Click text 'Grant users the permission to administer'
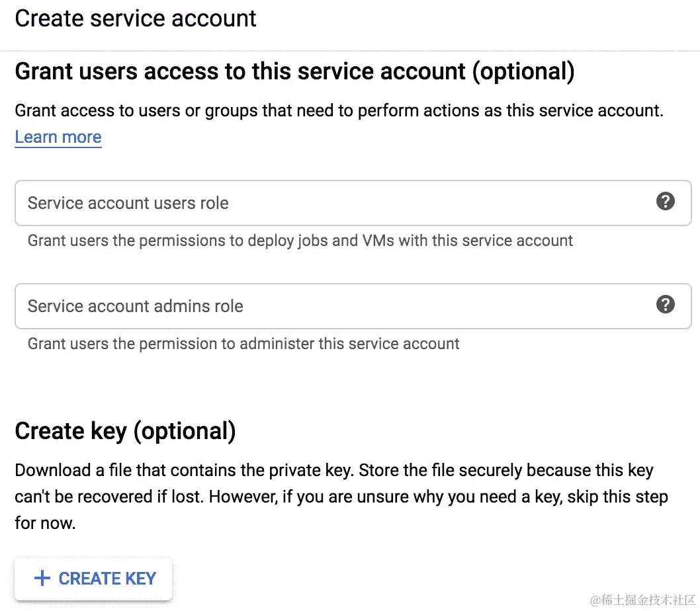The width and height of the screenshot is (700, 611). (x=171, y=344)
